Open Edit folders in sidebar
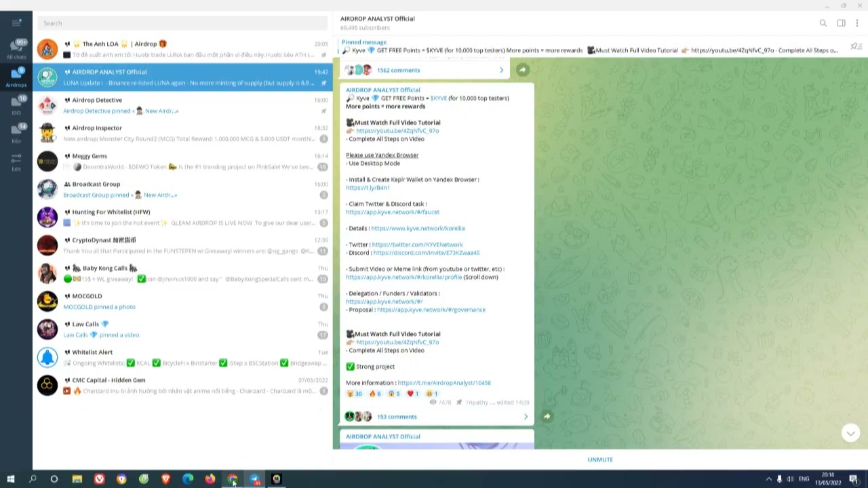Image resolution: width=868 pixels, height=488 pixels. point(16,161)
